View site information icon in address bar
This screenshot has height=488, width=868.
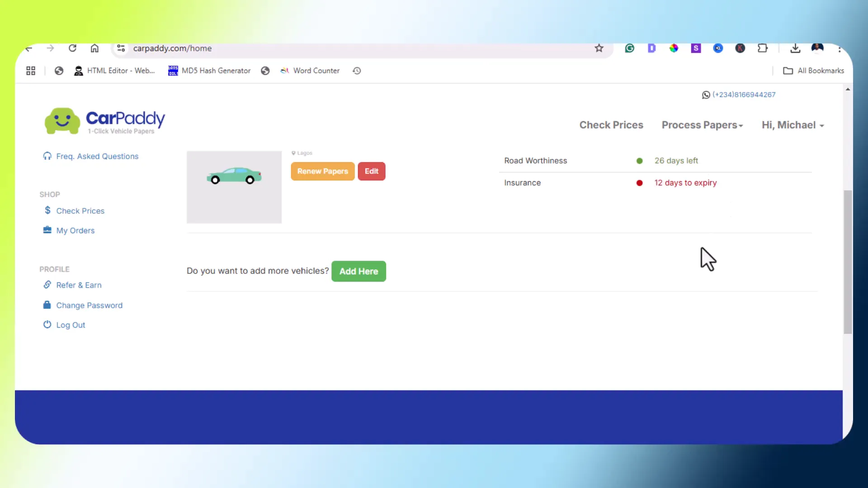[x=121, y=48]
